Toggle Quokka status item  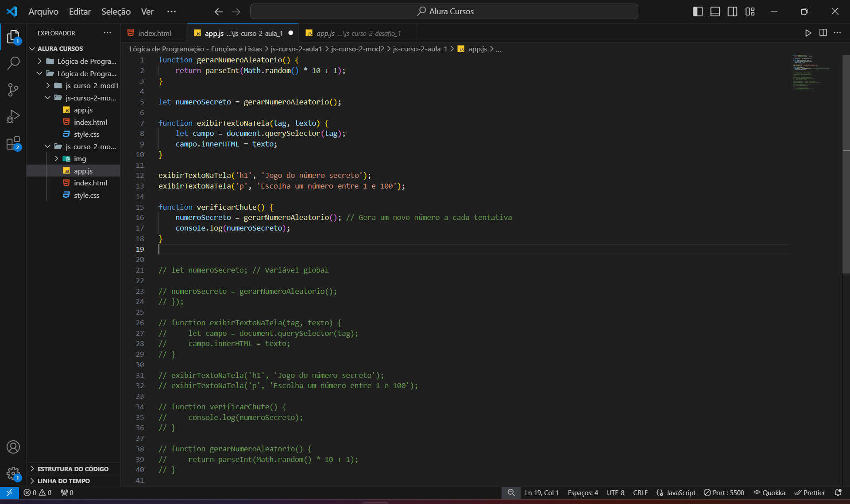click(x=769, y=492)
